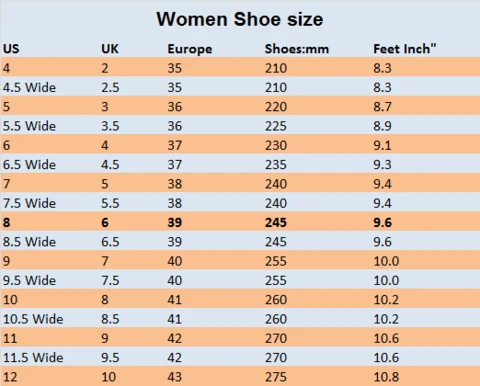The height and width of the screenshot is (386, 480).
Task: Select the bold 9.6 inch cell
Action: pyautogui.click(x=382, y=222)
